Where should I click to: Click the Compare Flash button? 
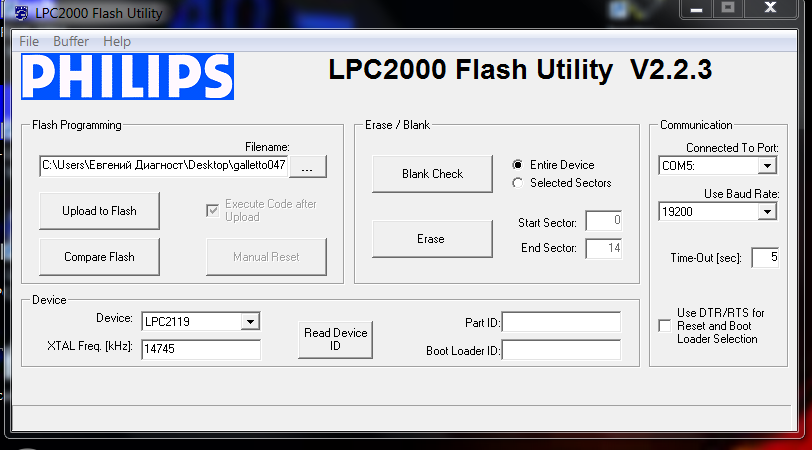pyautogui.click(x=99, y=257)
